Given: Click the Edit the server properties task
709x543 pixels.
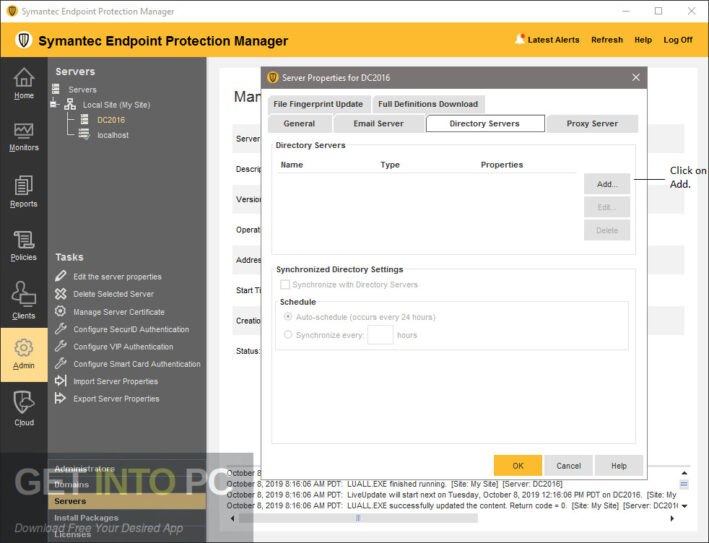Looking at the screenshot, I should pyautogui.click(x=117, y=277).
